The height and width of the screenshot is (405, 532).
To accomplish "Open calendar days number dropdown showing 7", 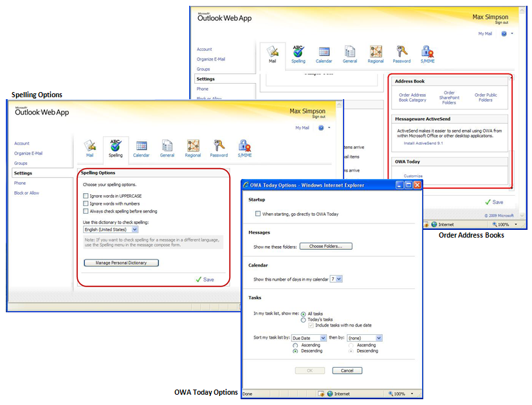I will 339,279.
